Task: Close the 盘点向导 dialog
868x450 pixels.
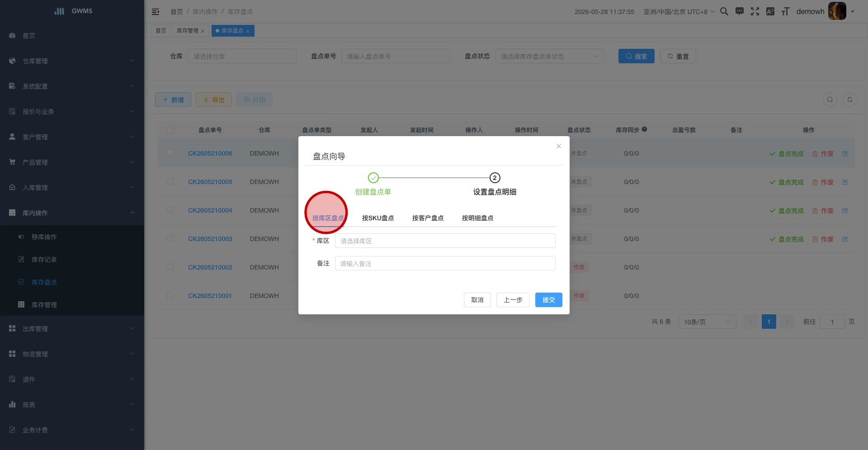Action: [559, 146]
